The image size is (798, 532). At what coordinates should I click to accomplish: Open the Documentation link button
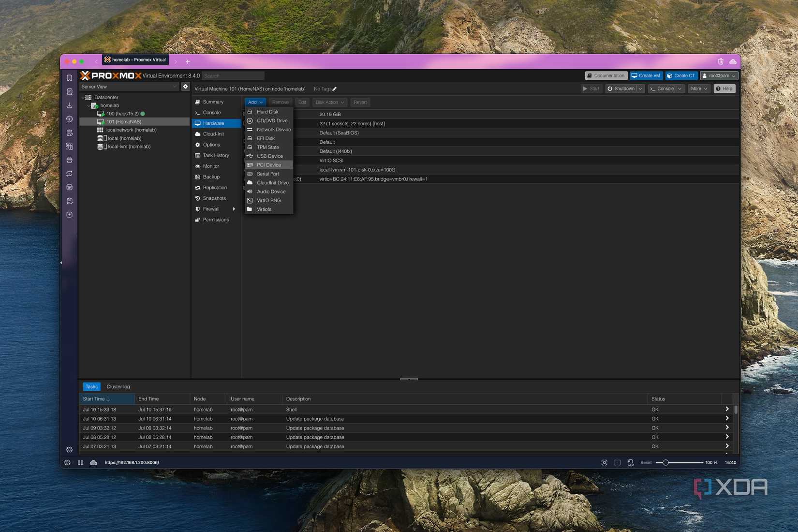606,76
